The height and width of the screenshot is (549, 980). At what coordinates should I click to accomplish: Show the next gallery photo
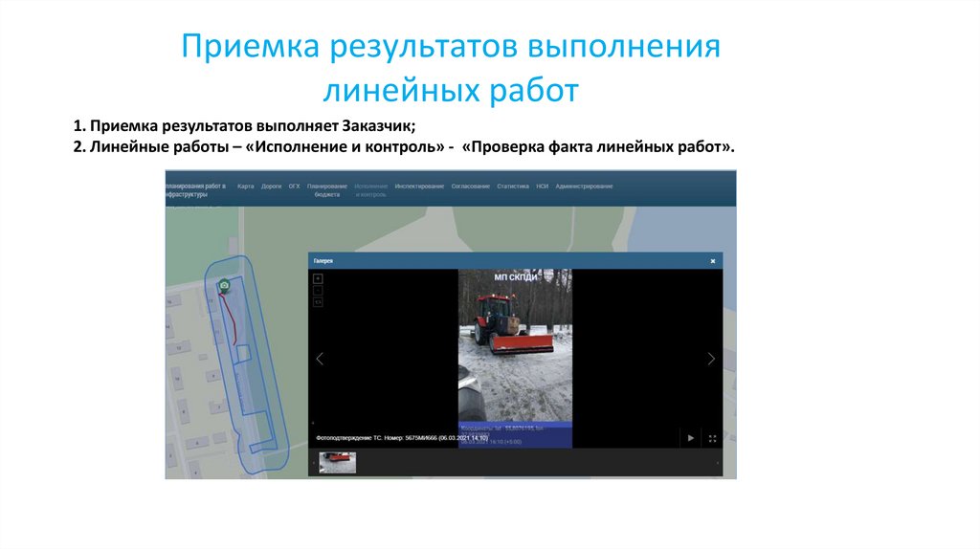click(x=711, y=359)
